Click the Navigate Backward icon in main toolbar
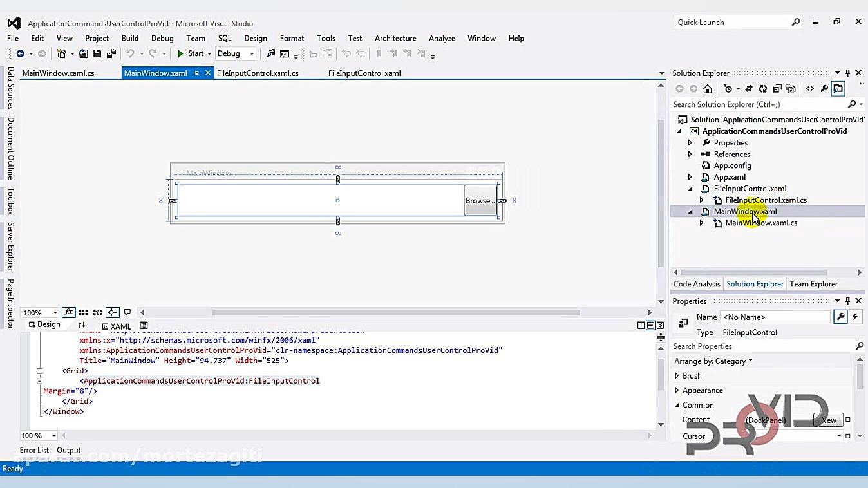This screenshot has height=488, width=868. [21, 54]
